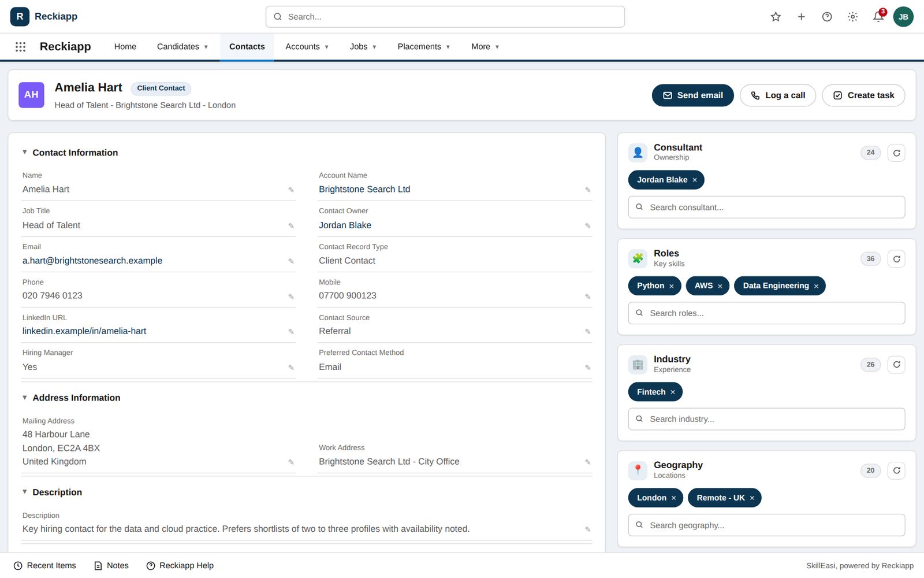Edit the Mobile field pencil icon
Viewport: 924px width, 578px height.
click(588, 297)
